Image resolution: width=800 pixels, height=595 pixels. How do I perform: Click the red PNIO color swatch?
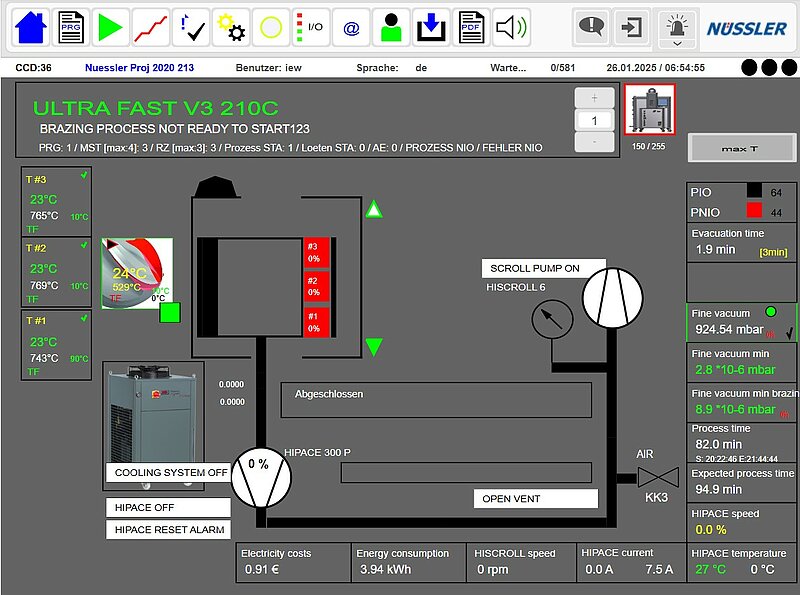(754, 211)
